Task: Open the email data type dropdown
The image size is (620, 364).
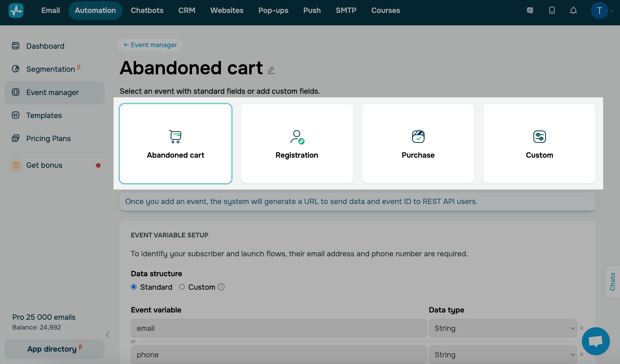Action: click(503, 328)
